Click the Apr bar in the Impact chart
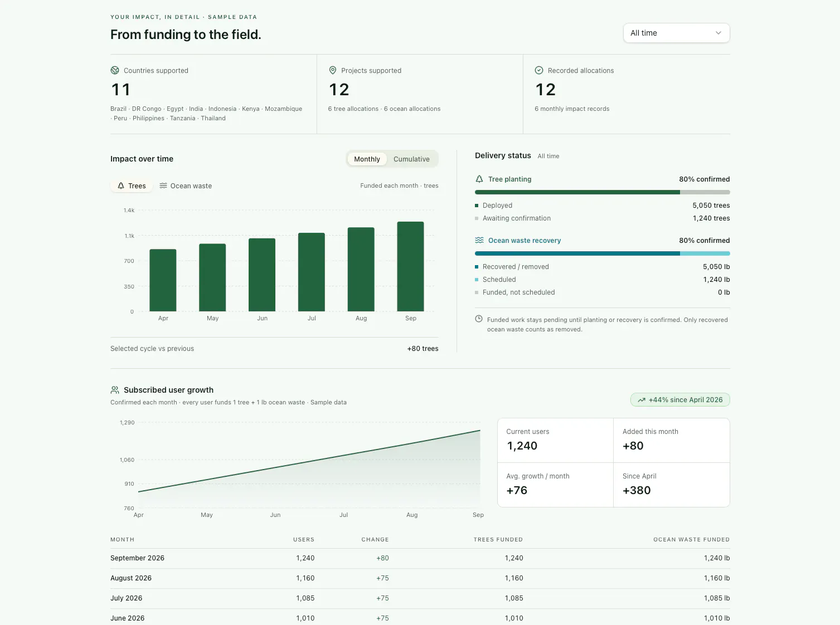Viewport: 840px width, 625px height. tap(163, 280)
